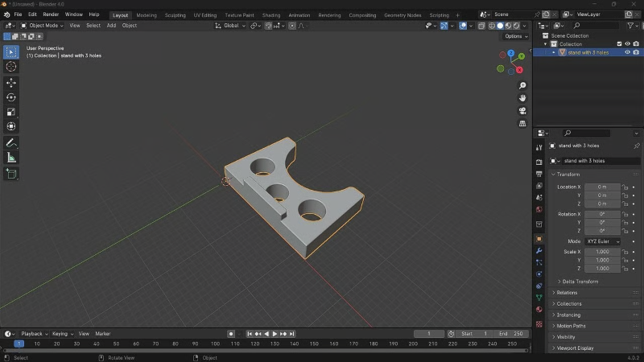644x362 pixels.
Task: Uncheck the Collection exclude checkbox
Action: point(619,44)
